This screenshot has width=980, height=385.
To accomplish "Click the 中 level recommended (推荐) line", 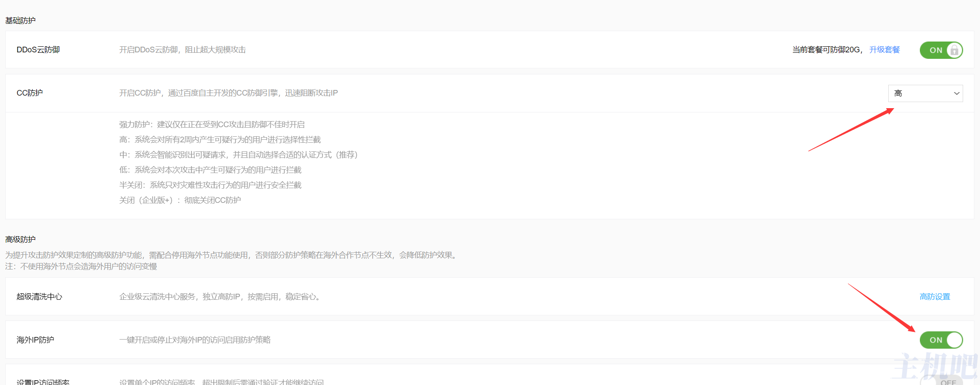I will tap(239, 155).
